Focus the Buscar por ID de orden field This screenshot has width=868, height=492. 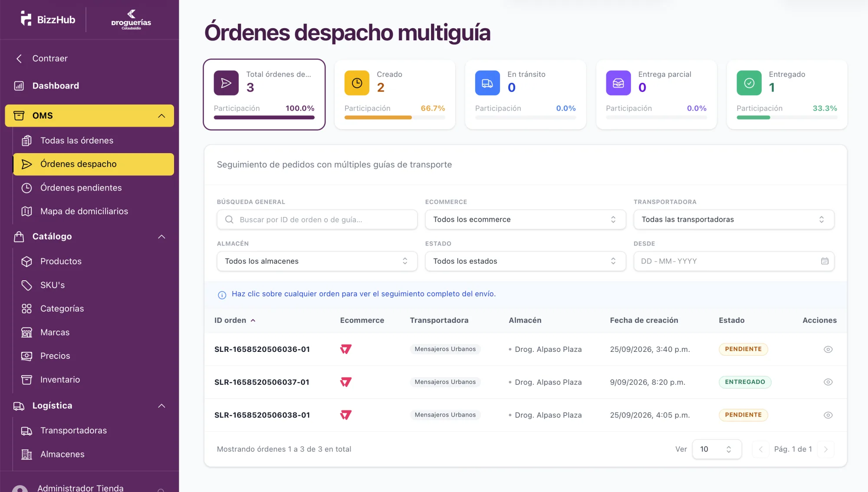(x=317, y=220)
